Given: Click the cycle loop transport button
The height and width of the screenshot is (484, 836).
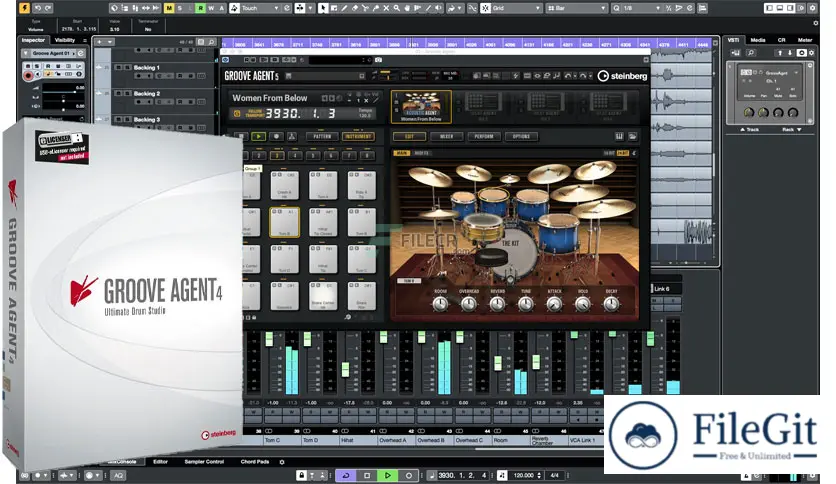Looking at the screenshot, I should [345, 475].
